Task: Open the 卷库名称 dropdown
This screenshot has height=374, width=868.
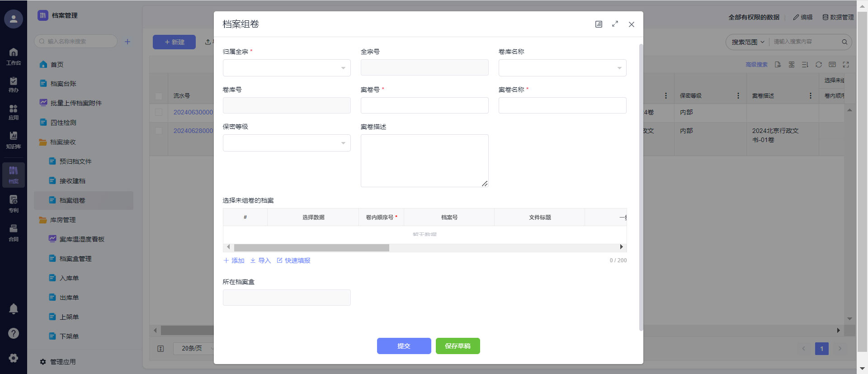Action: [562, 68]
